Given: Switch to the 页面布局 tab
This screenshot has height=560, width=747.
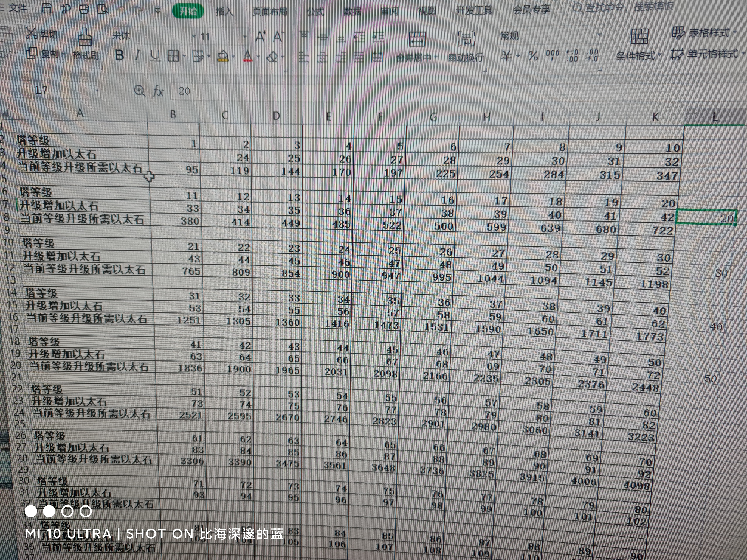Looking at the screenshot, I should (x=269, y=12).
